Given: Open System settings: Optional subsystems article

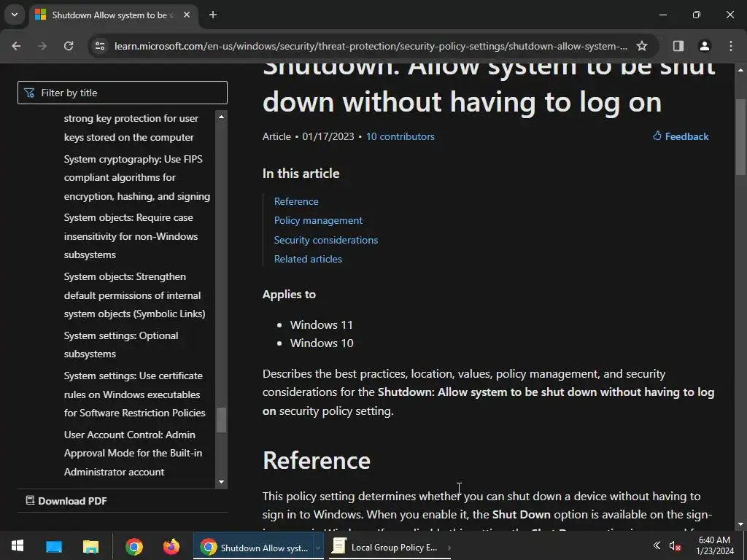Looking at the screenshot, I should [x=121, y=345].
